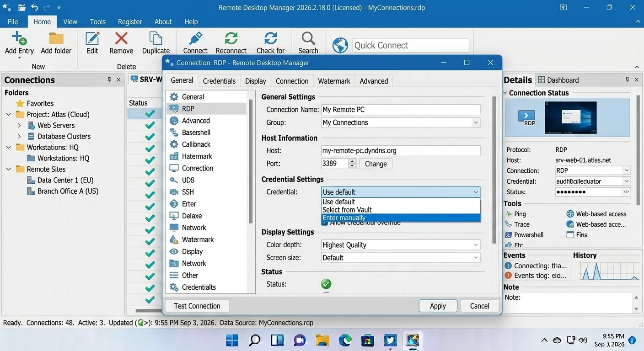Viewport: 644px width, 351px height.
Task: Click the Cancel button
Action: (x=479, y=306)
